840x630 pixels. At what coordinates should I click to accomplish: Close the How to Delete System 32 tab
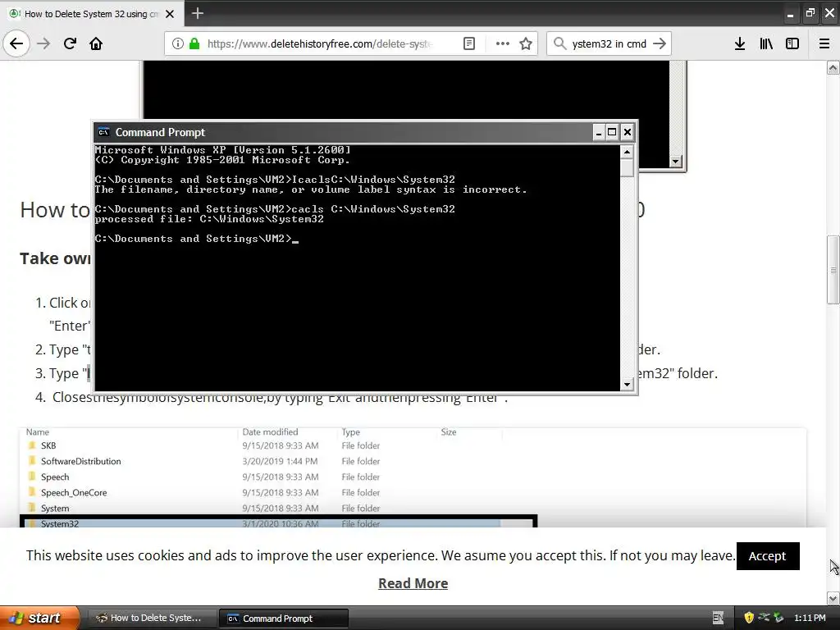click(170, 14)
